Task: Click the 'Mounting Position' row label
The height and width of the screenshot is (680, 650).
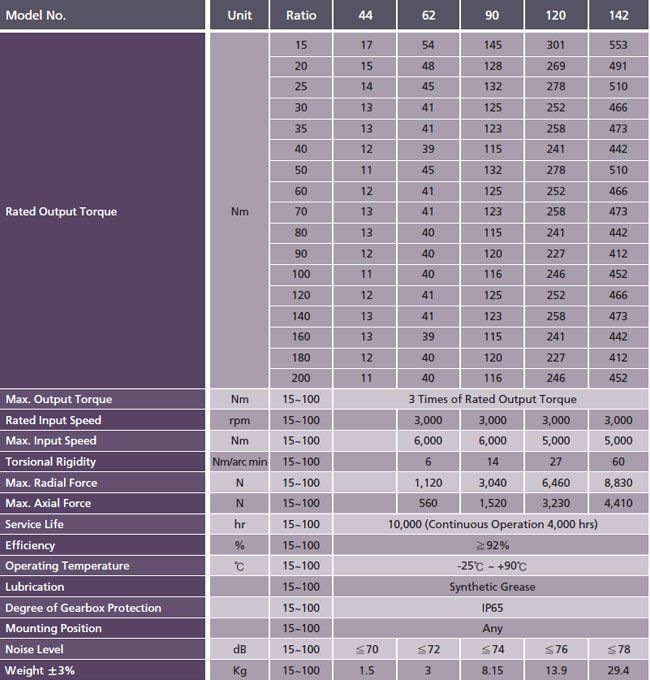Action: click(x=102, y=628)
